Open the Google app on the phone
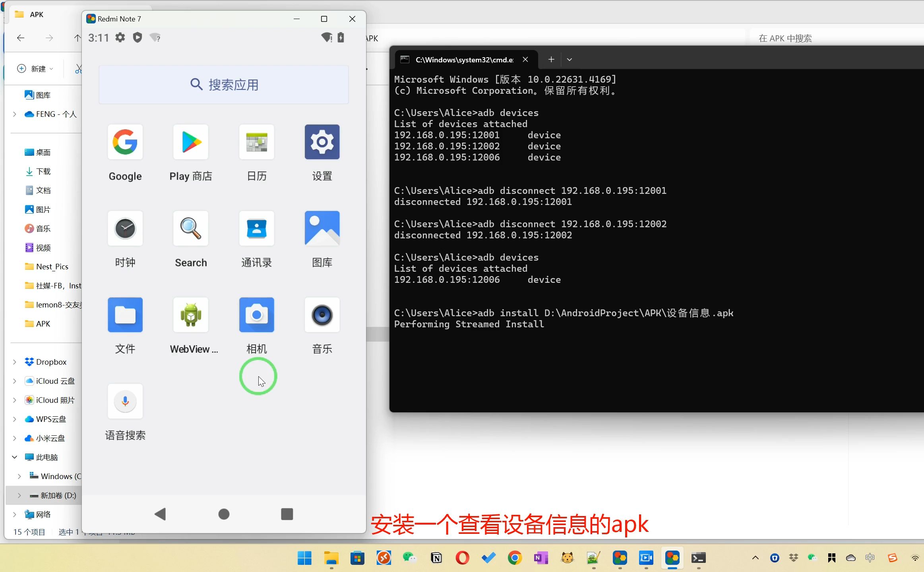 125,142
